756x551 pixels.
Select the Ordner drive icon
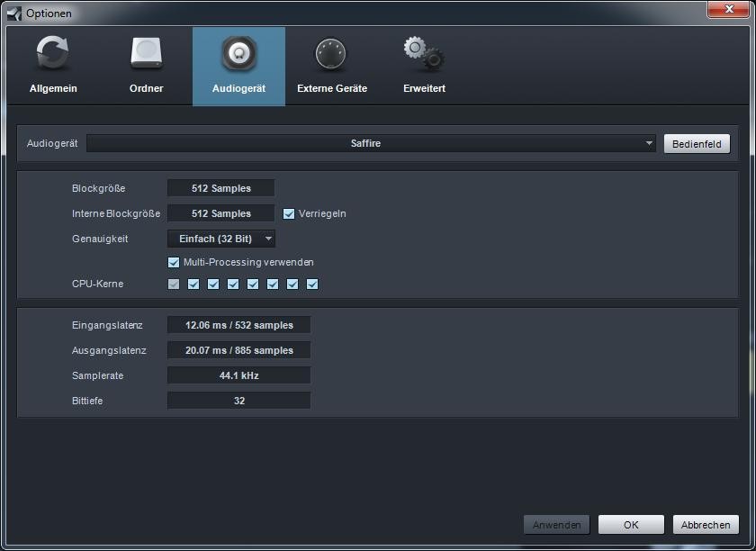pyautogui.click(x=146, y=55)
